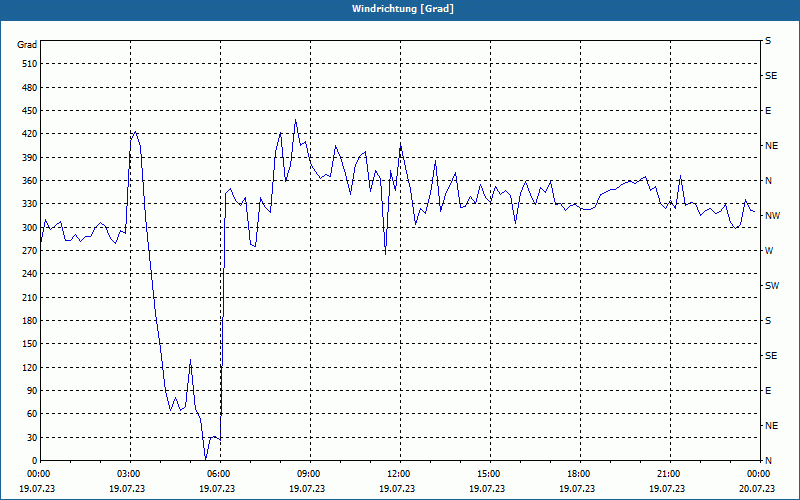Select the 12:00 time label
Viewport: 800px width, 500px height.
pos(397,474)
